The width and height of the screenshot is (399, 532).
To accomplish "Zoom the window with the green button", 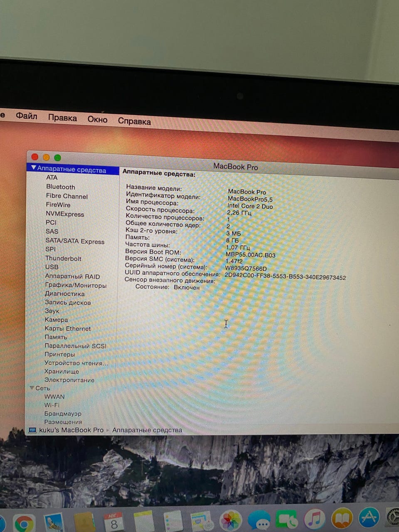I will tap(57, 158).
